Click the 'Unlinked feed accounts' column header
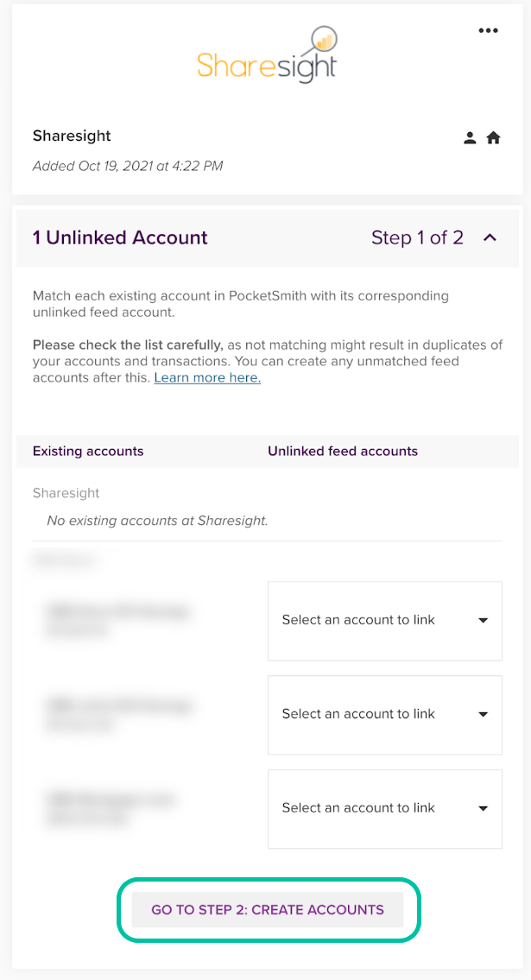 coord(343,451)
